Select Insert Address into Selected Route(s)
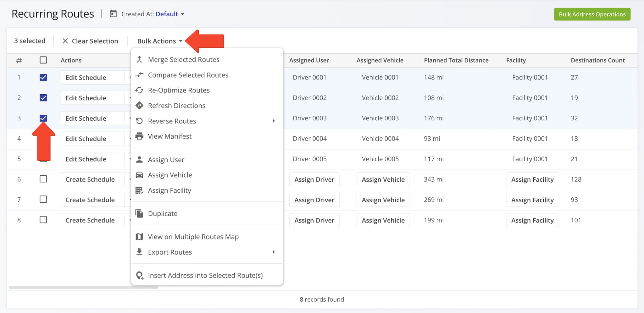 pos(207,275)
